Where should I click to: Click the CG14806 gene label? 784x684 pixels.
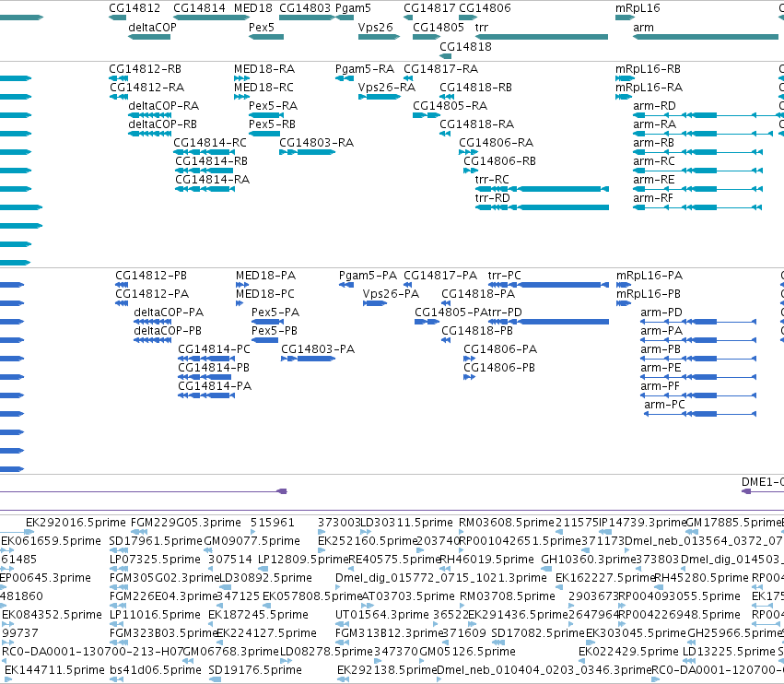click(x=485, y=8)
